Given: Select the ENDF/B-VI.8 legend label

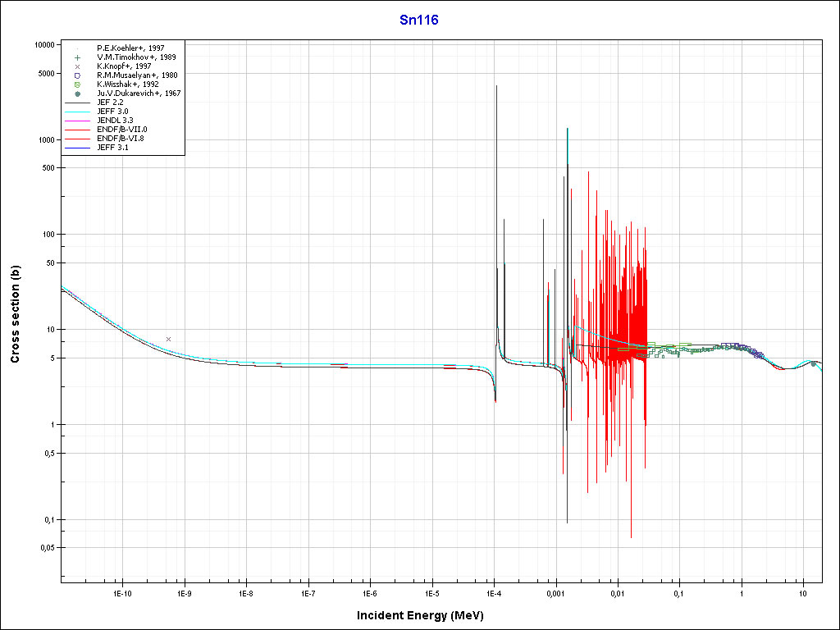Looking at the screenshot, I should (x=121, y=139).
